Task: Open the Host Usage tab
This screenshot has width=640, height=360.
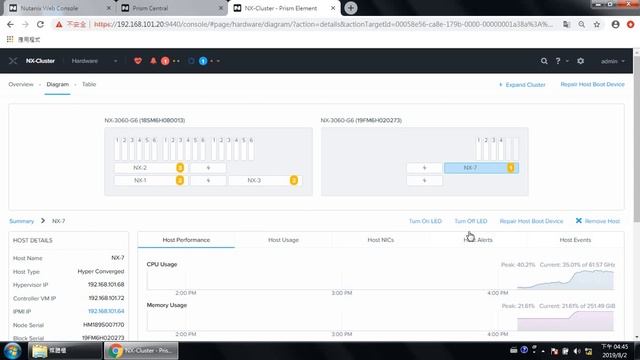Action: click(283, 240)
